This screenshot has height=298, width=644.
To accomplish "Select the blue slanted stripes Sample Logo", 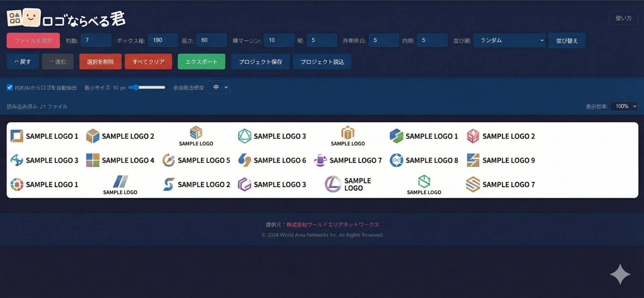I will coord(120,182).
